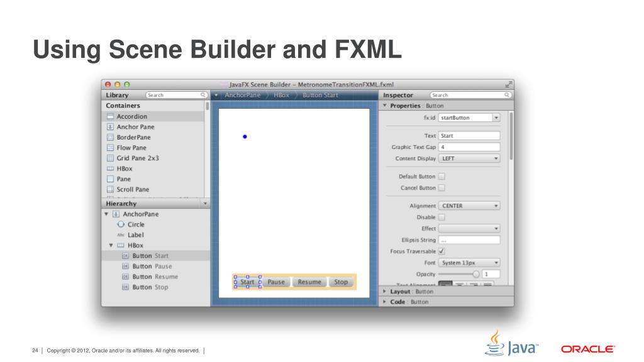Click the Start button on canvas
Image resolution: width=644 pixels, height=362 pixels.
click(247, 282)
